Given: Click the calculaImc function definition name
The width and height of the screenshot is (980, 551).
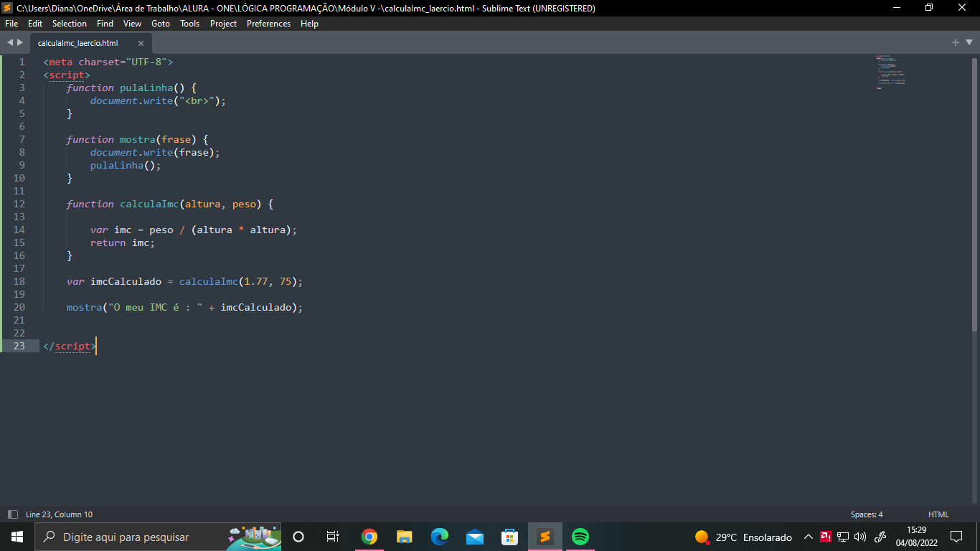Looking at the screenshot, I should point(149,204).
